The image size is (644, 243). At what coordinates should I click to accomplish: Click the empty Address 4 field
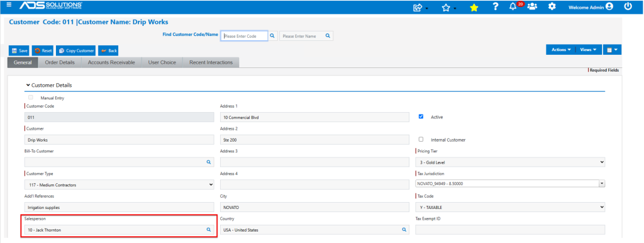[x=315, y=185]
